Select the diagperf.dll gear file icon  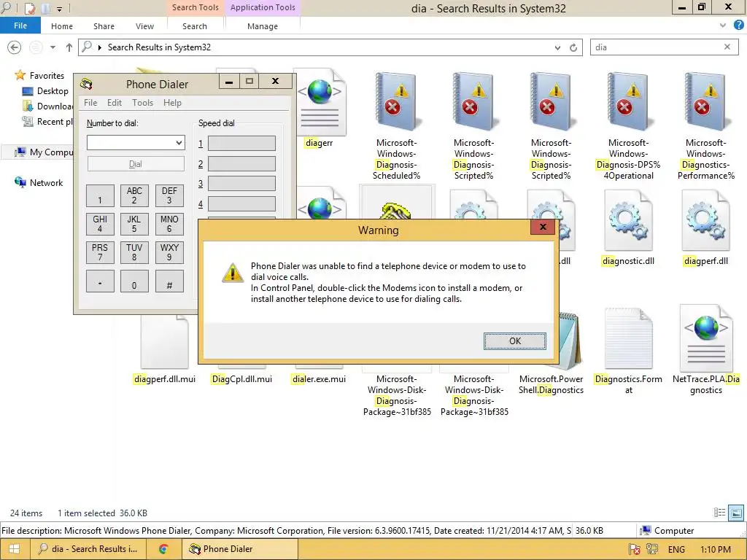(x=705, y=220)
